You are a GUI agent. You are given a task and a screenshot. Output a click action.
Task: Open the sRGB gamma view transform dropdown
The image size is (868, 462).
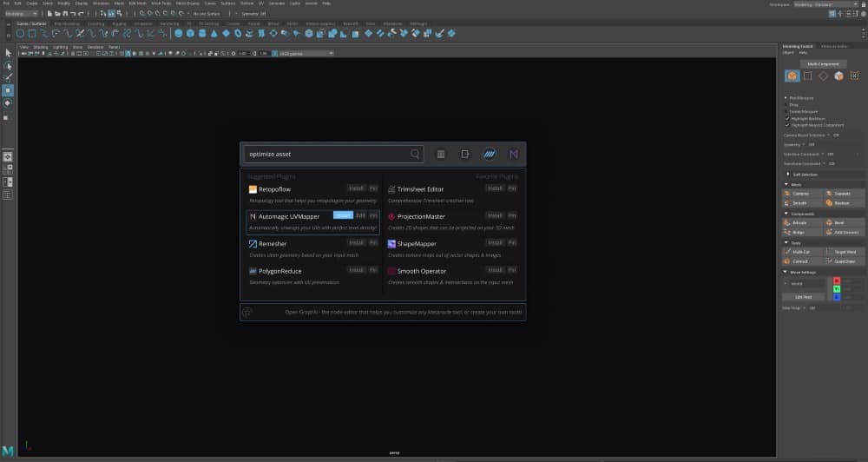click(x=306, y=54)
